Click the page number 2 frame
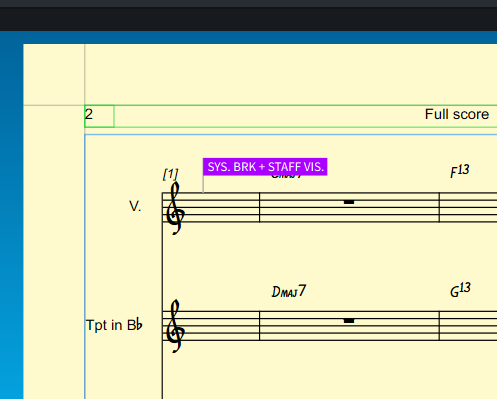 (99, 116)
